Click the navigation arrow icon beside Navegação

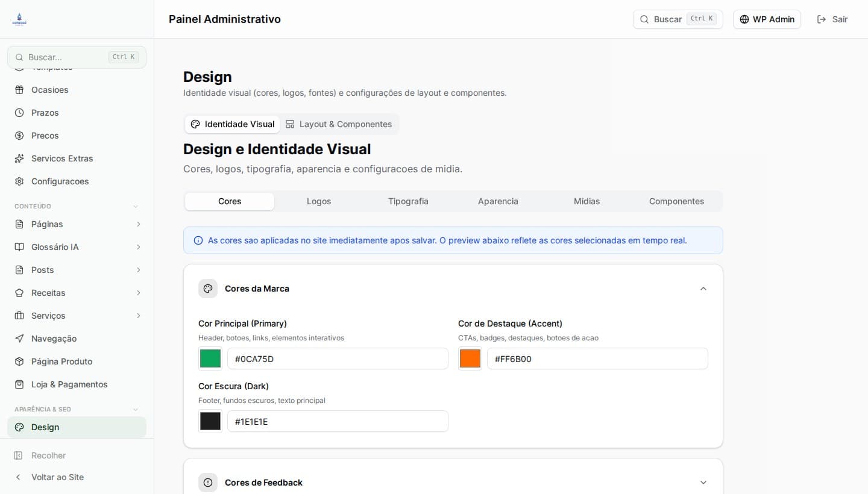[x=19, y=339]
